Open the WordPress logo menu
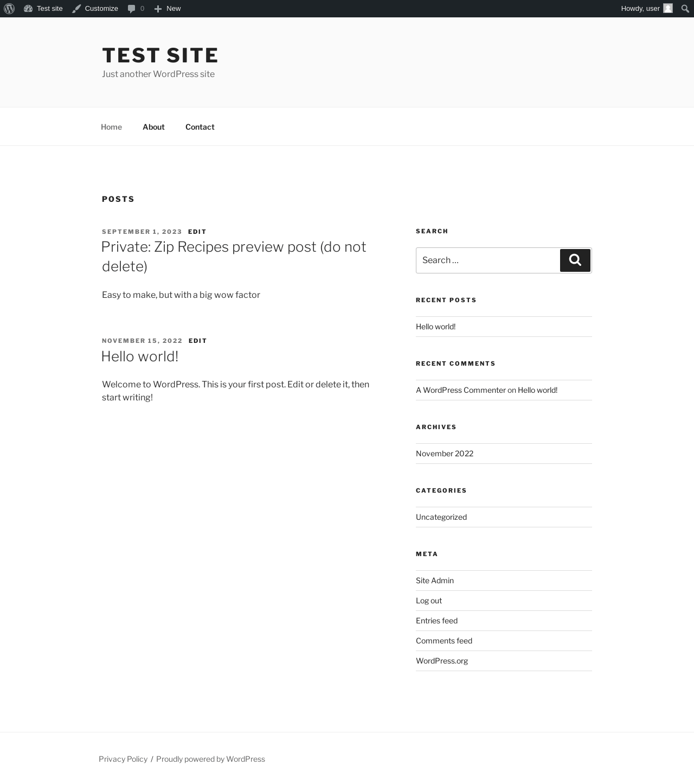This screenshot has height=784, width=694. (x=9, y=9)
